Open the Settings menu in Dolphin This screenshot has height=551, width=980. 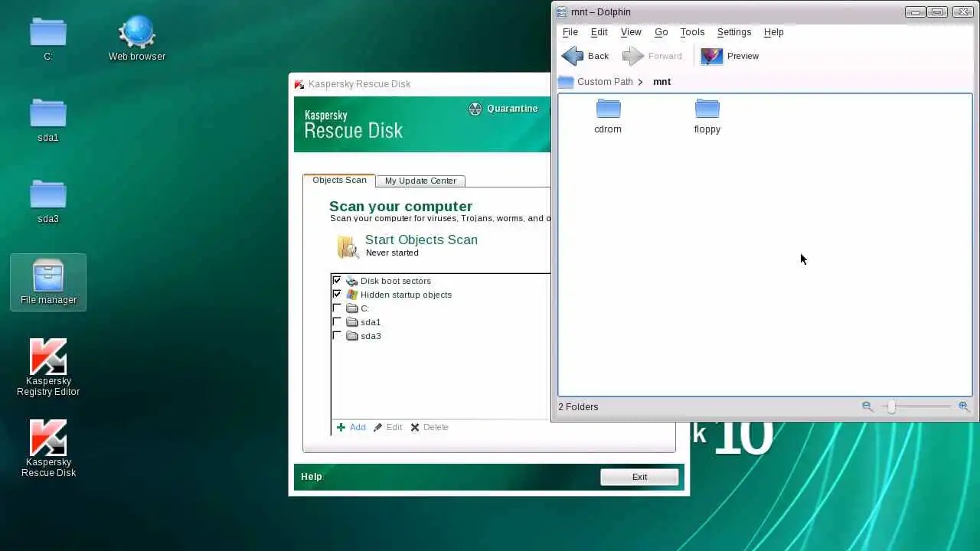[x=734, y=32]
